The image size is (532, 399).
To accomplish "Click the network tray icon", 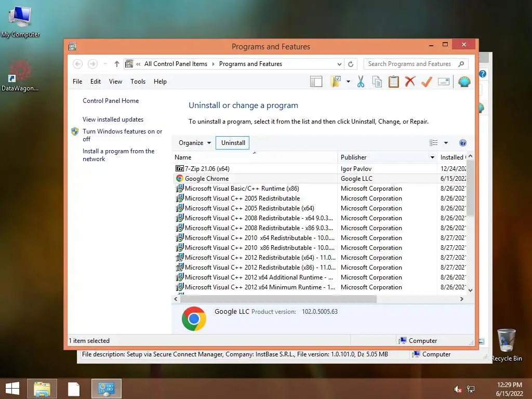I will coord(471,389).
